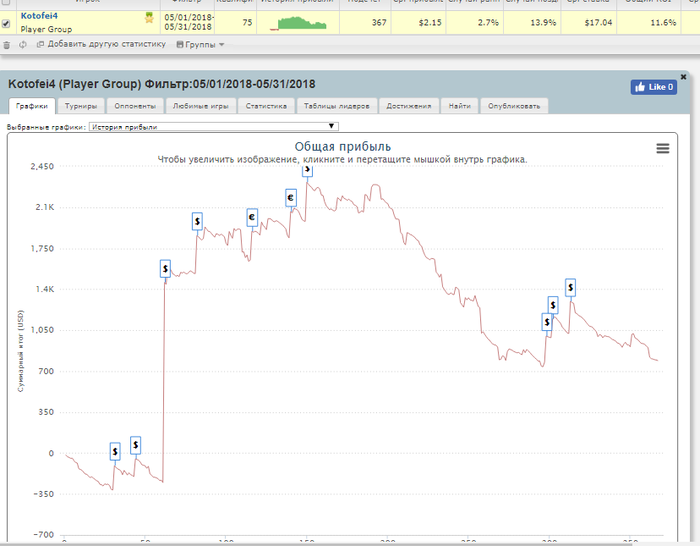The image size is (700, 546).
Task: Click the second dollar marker near zero line
Action: click(x=136, y=445)
